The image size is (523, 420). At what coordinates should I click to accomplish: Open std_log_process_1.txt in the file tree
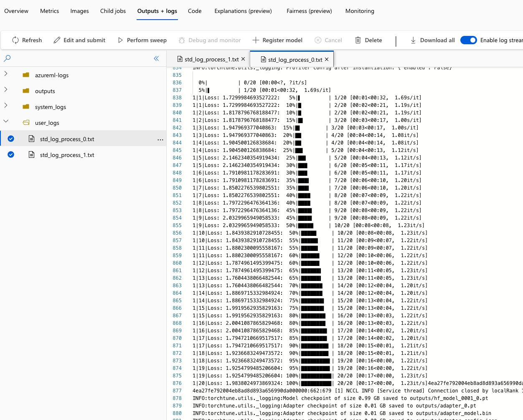tap(67, 155)
